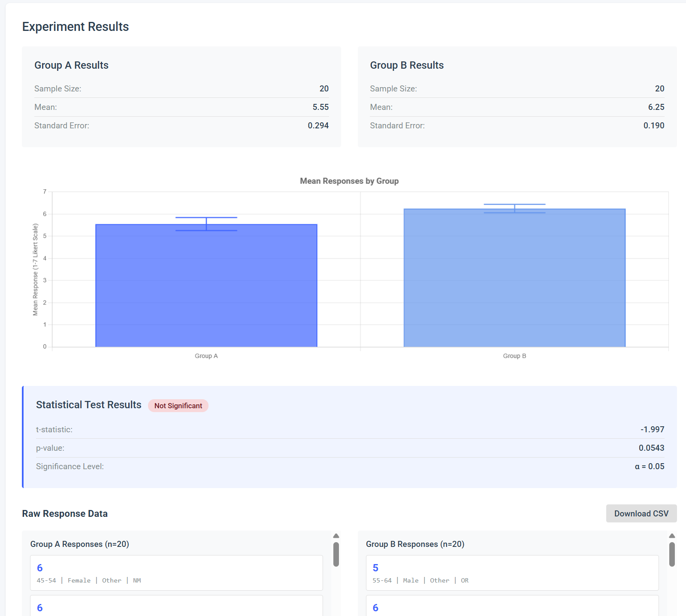Click the y-axis Mean Response label
This screenshot has height=616, width=686.
pos(35,270)
